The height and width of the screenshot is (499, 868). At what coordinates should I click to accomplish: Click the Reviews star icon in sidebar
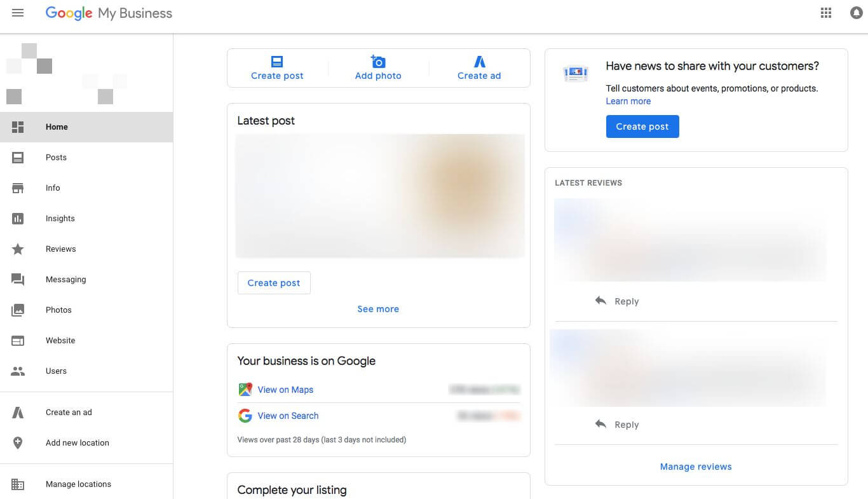click(x=18, y=249)
